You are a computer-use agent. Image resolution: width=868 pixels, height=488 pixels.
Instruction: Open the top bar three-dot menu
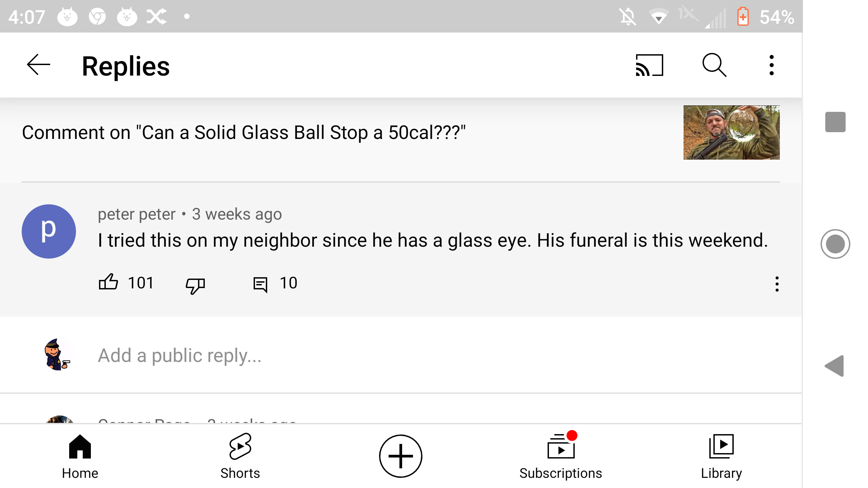[771, 65]
